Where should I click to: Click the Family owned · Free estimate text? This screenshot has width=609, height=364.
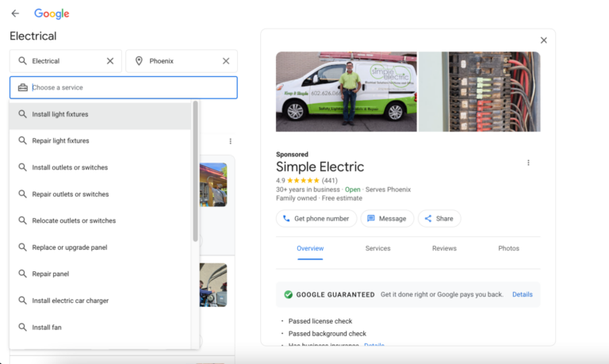click(319, 198)
